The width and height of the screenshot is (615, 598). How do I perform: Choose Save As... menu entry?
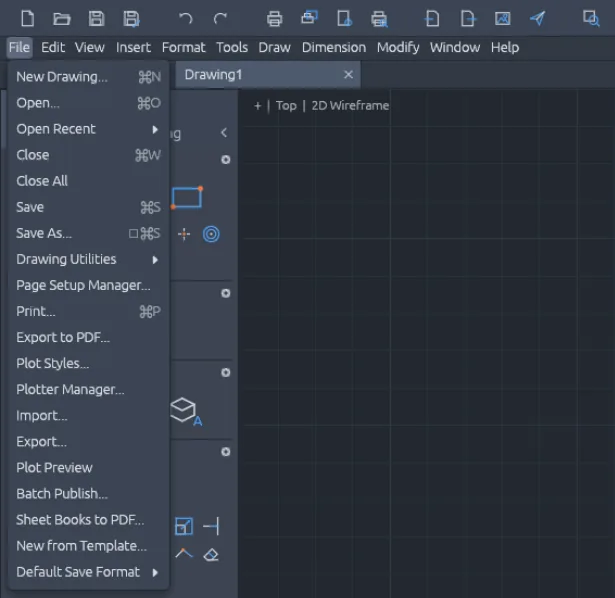[88, 233]
